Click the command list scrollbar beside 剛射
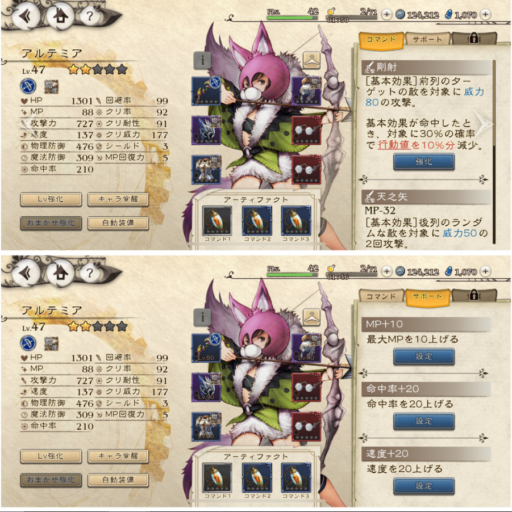The width and height of the screenshot is (512, 512). 494,152
